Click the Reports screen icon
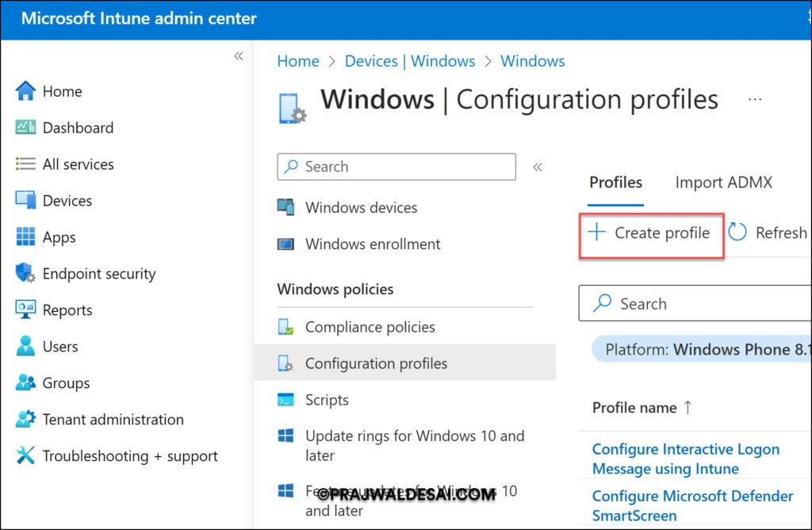 click(25, 309)
